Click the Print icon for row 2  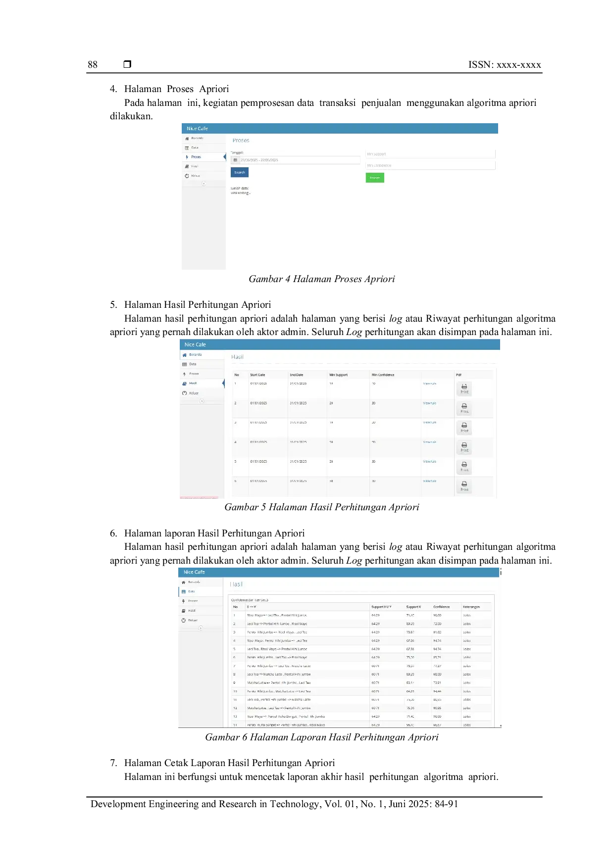click(x=464, y=408)
